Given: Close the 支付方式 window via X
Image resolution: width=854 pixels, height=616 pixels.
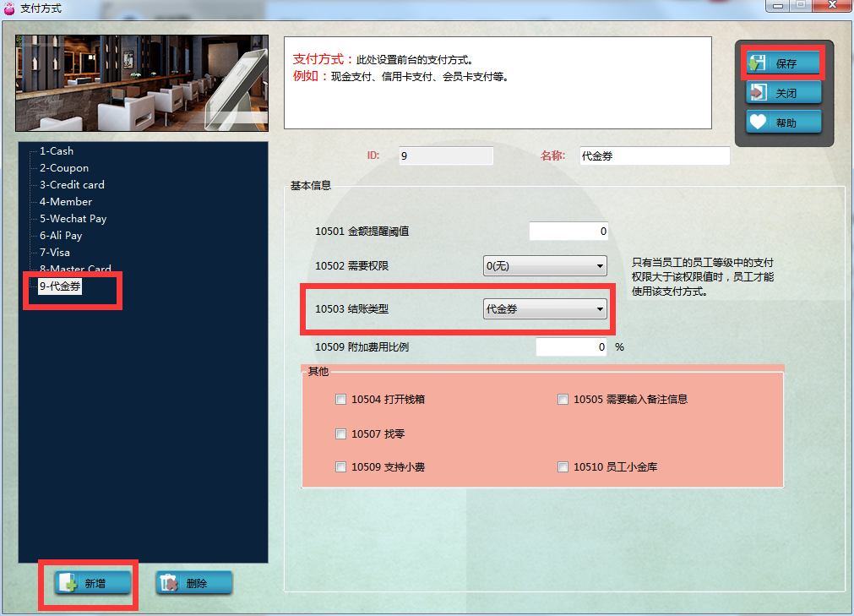Looking at the screenshot, I should click(832, 5).
